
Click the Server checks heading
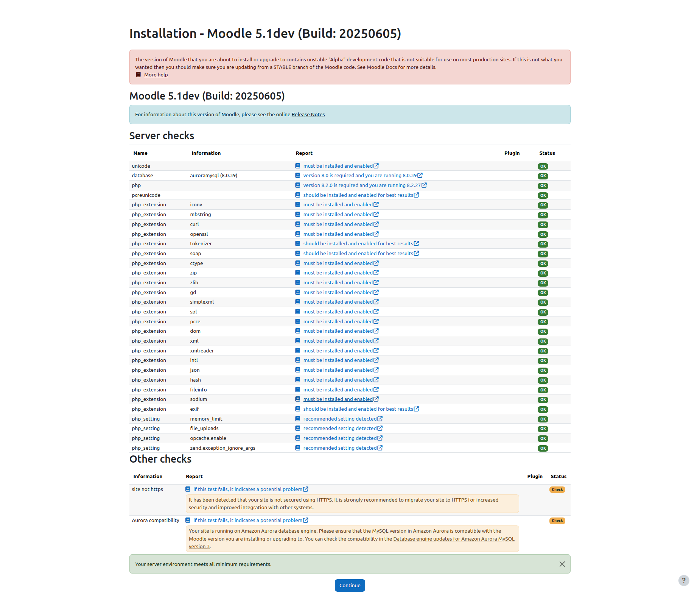162,136
